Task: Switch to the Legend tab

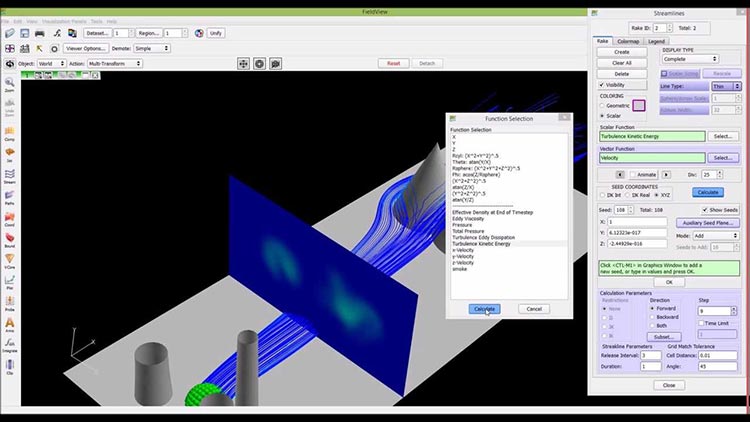Action: point(656,41)
